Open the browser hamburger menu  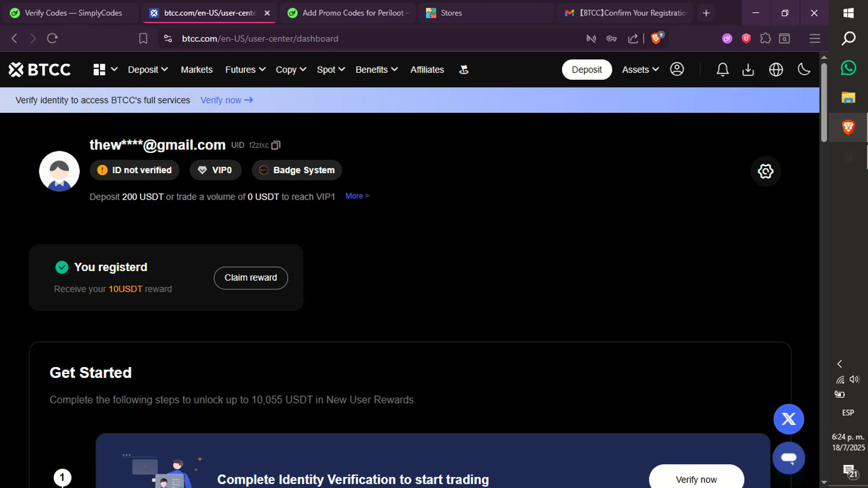coord(815,39)
